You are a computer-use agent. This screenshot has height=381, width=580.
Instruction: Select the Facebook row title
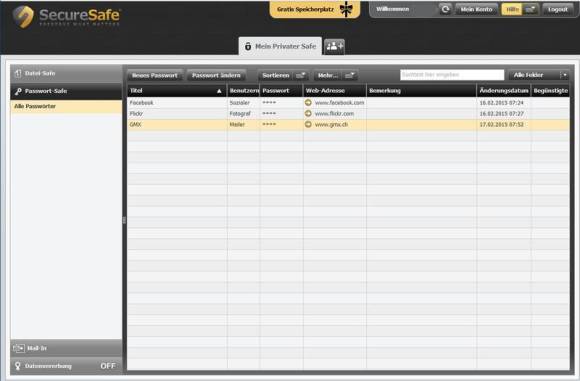tap(141, 102)
